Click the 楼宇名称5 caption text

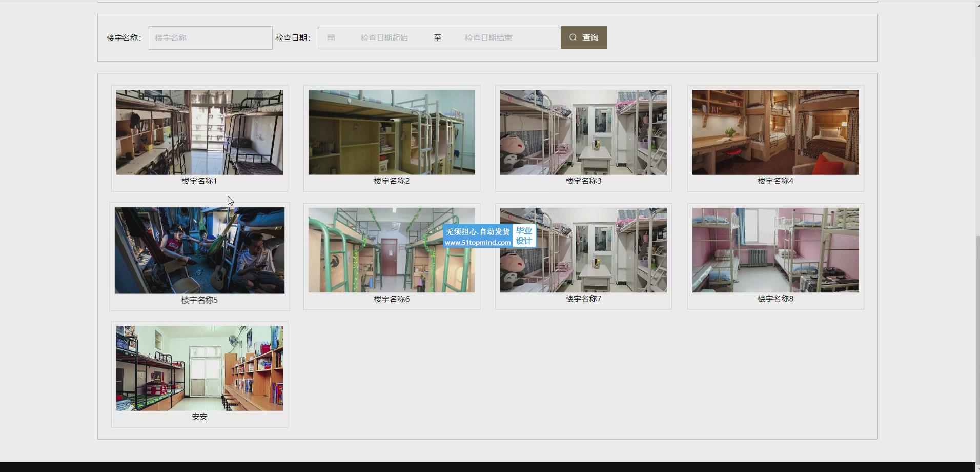199,300
